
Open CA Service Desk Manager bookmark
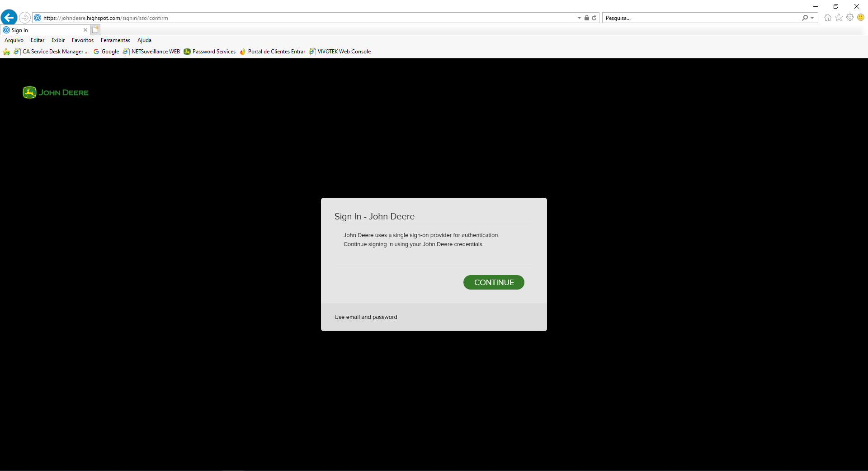pos(52,52)
